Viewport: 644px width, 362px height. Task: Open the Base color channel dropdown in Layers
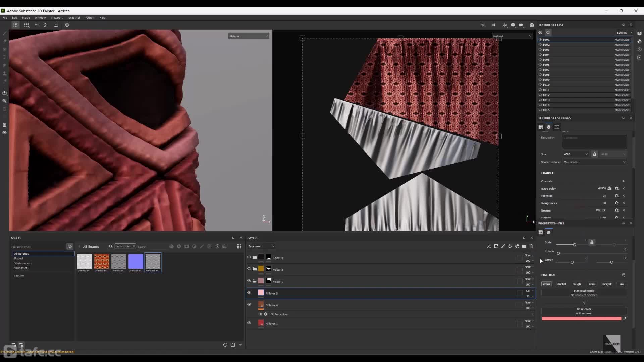pyautogui.click(x=261, y=246)
